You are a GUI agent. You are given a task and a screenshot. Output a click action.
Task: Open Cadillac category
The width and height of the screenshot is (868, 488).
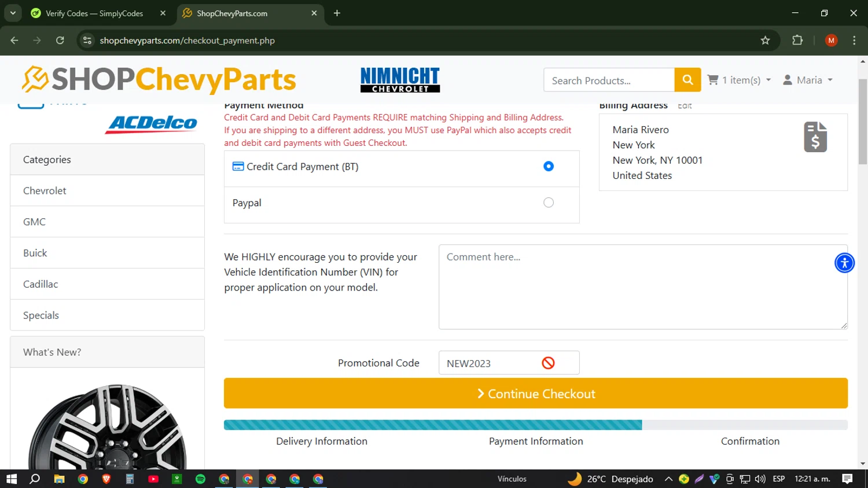pyautogui.click(x=107, y=284)
